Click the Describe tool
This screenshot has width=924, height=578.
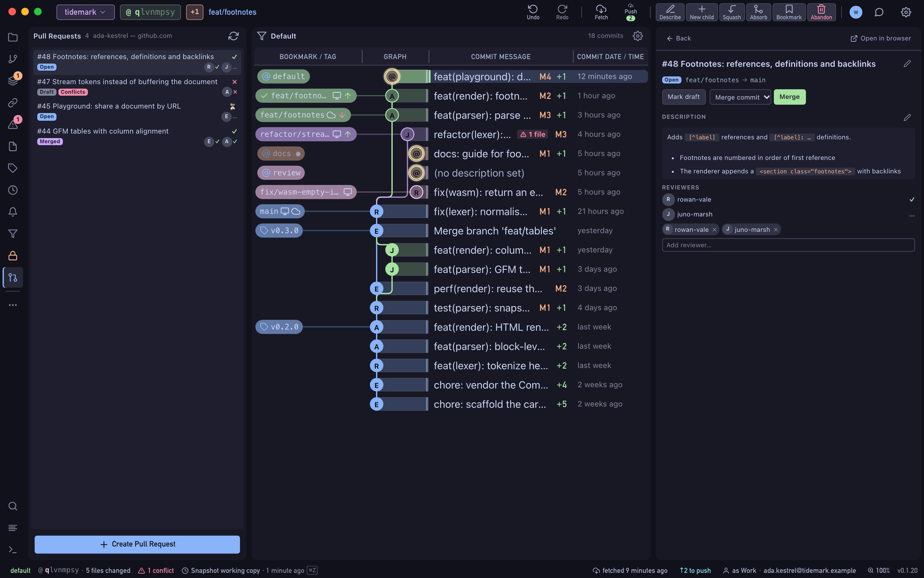pyautogui.click(x=670, y=12)
